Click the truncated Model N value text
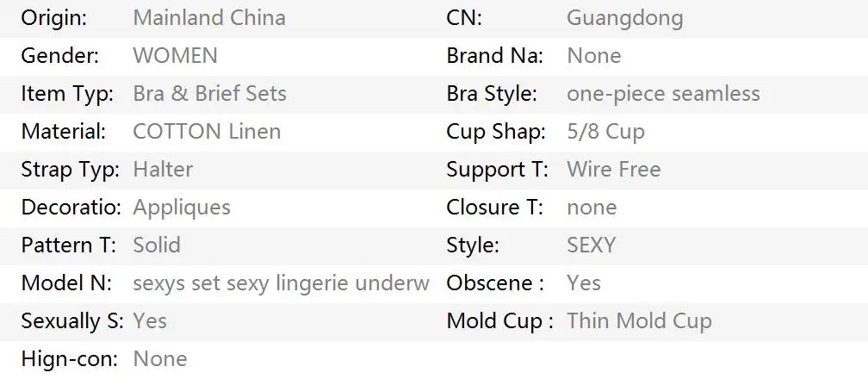868x379 pixels. coord(281,283)
